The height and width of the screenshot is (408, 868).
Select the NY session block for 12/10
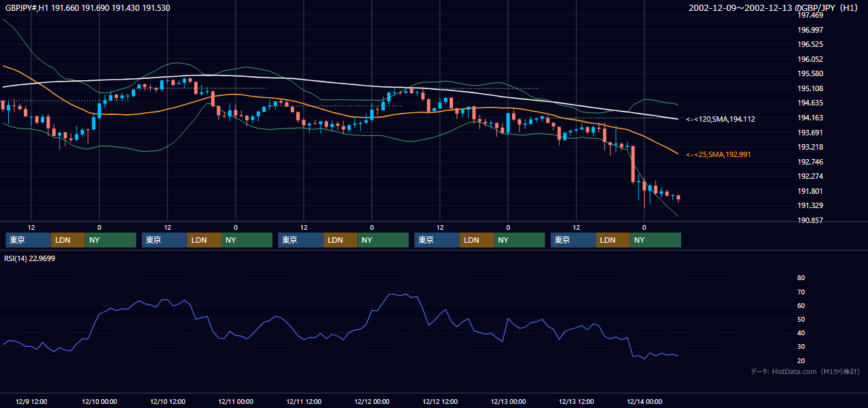point(247,240)
